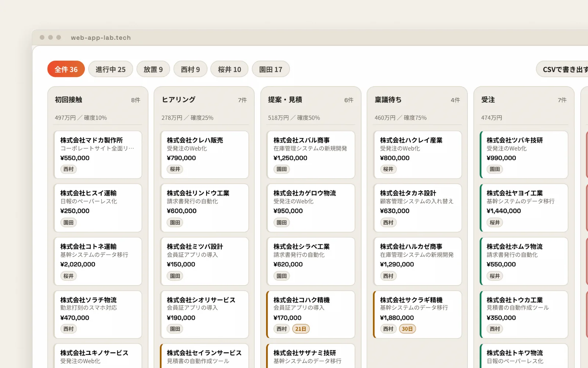Open the 株式会社ハクレイ産業 card
Viewport: 588px width, 368px height.
417,155
